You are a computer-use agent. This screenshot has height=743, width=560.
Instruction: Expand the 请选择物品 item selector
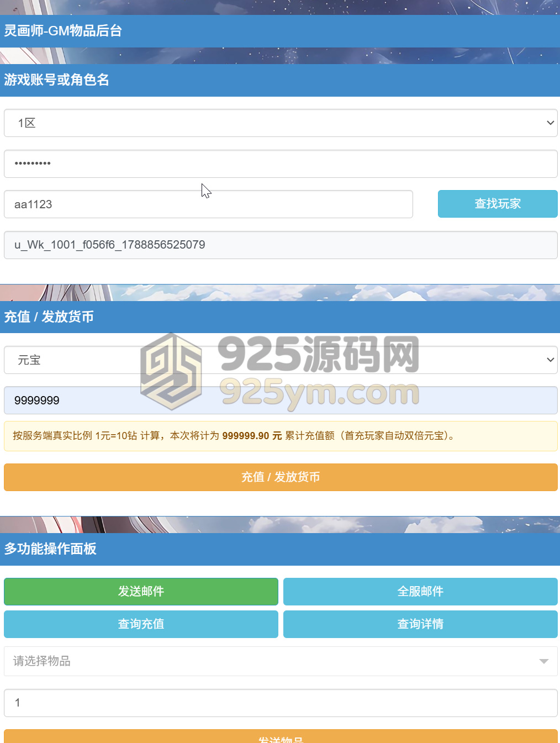click(x=281, y=661)
